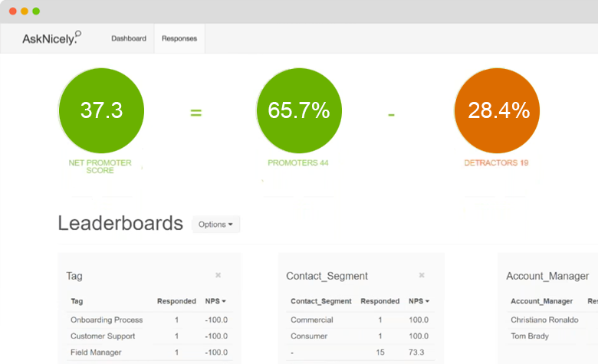Viewport: 598px width, 364px height.
Task: Open the Leaderboards Options dropdown
Action: [215, 225]
